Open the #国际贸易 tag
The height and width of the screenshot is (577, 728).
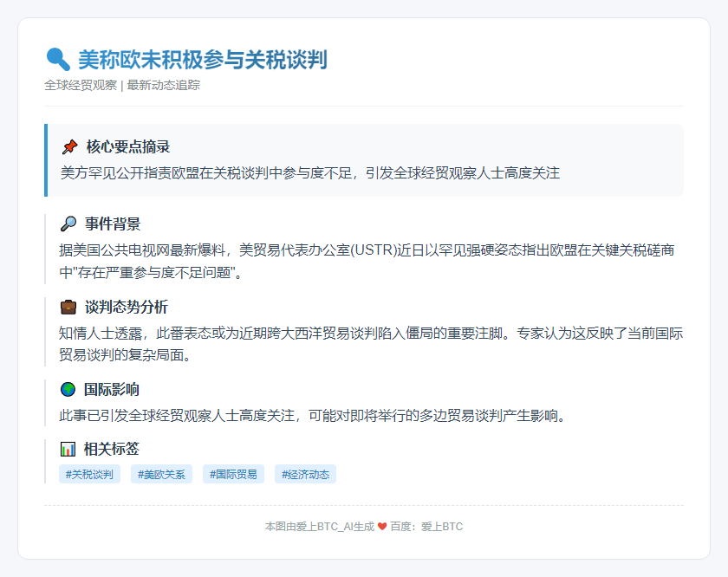(x=233, y=475)
